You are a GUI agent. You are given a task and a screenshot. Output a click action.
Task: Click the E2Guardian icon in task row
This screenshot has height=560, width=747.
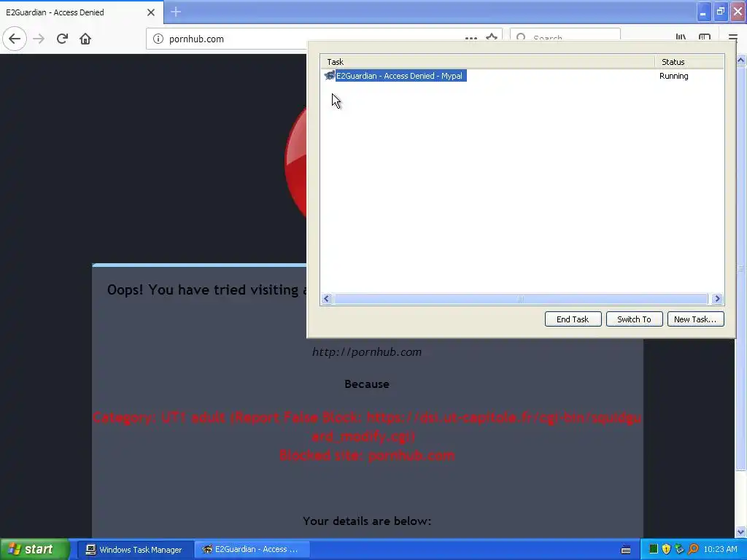(329, 76)
